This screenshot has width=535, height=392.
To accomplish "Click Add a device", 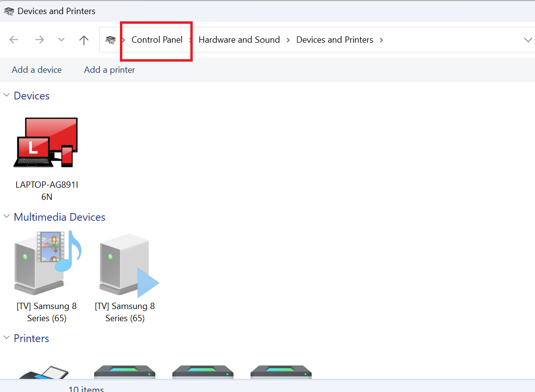I will coord(36,69).
